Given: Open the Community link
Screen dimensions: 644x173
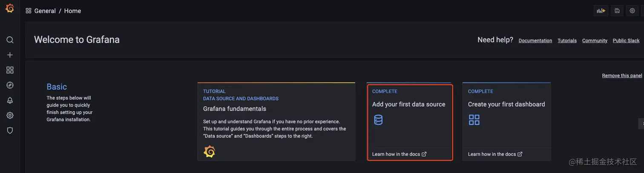Looking at the screenshot, I should click(595, 41).
